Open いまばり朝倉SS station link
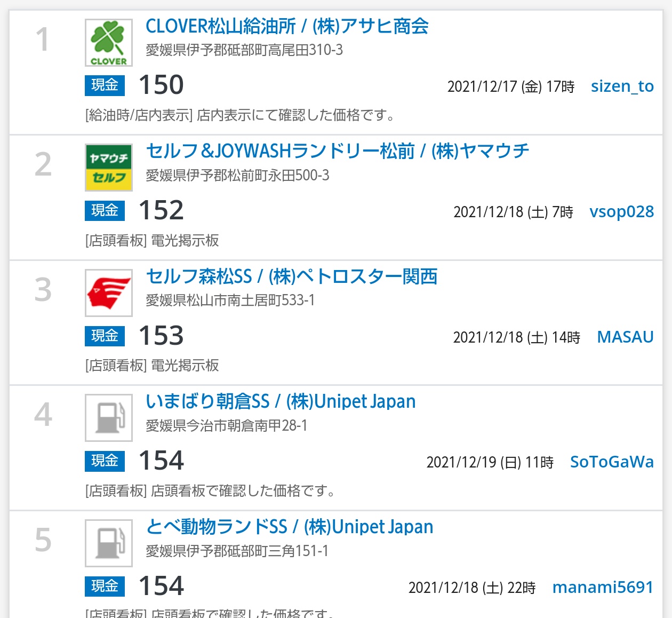 (x=281, y=401)
